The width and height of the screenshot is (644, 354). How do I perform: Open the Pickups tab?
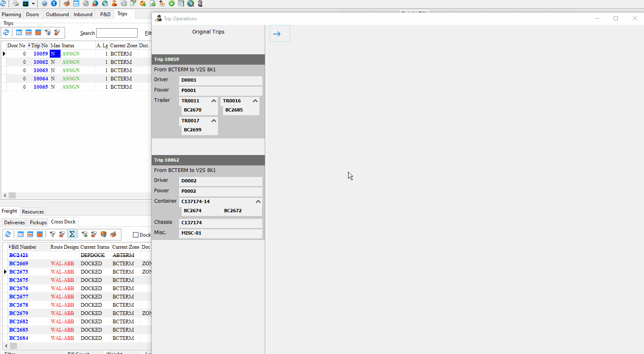tap(38, 223)
